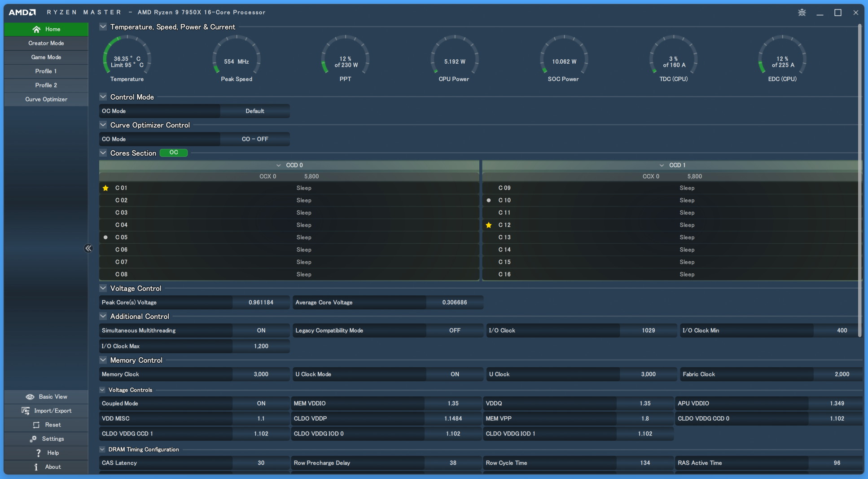The height and width of the screenshot is (479, 868).
Task: Collapse the CCD 0 group
Action: pyautogui.click(x=279, y=165)
